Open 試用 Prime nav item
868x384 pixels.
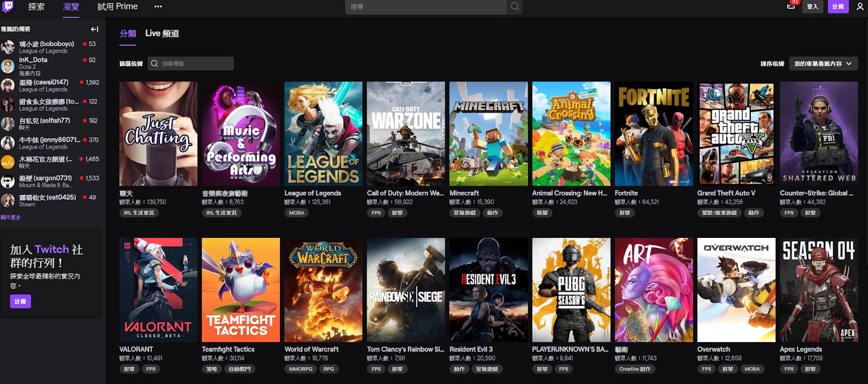pyautogui.click(x=118, y=7)
